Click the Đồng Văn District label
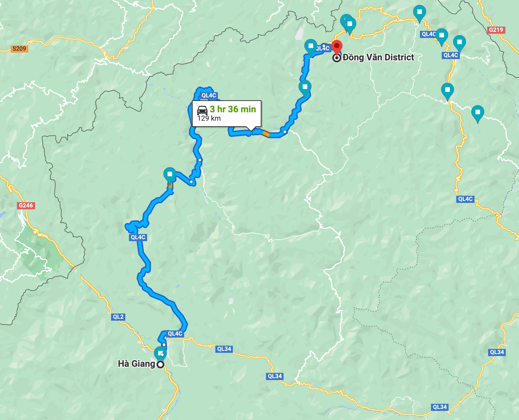Image resolution: width=519 pixels, height=420 pixels. coord(378,57)
